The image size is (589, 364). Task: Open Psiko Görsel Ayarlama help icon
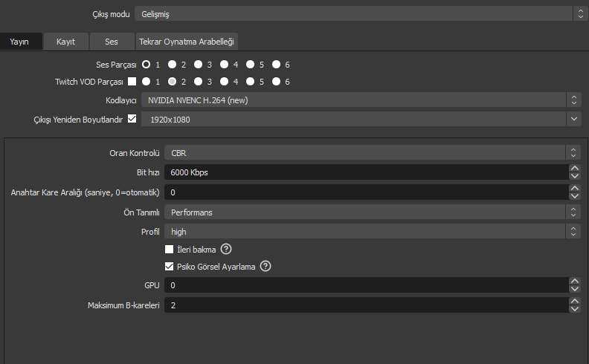pyautogui.click(x=265, y=266)
